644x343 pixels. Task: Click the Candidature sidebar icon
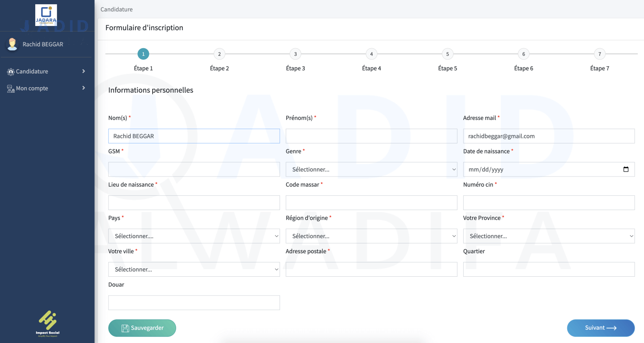[x=11, y=72]
